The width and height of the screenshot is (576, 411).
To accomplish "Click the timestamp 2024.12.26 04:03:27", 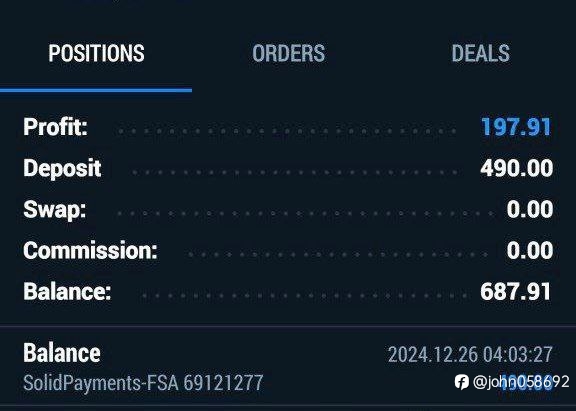I will click(x=470, y=354).
